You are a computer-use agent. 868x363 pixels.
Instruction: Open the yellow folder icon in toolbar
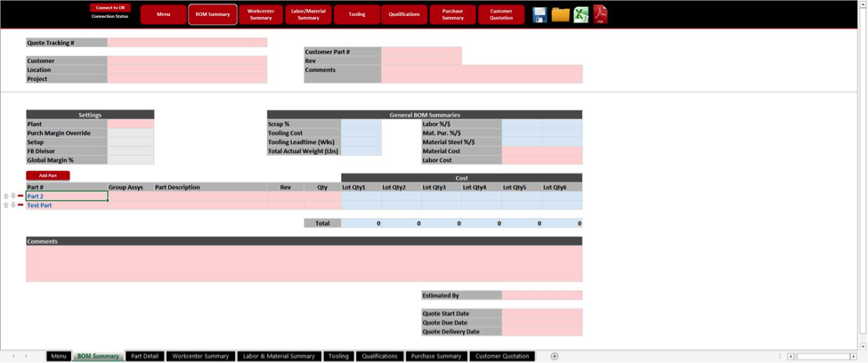click(x=560, y=14)
